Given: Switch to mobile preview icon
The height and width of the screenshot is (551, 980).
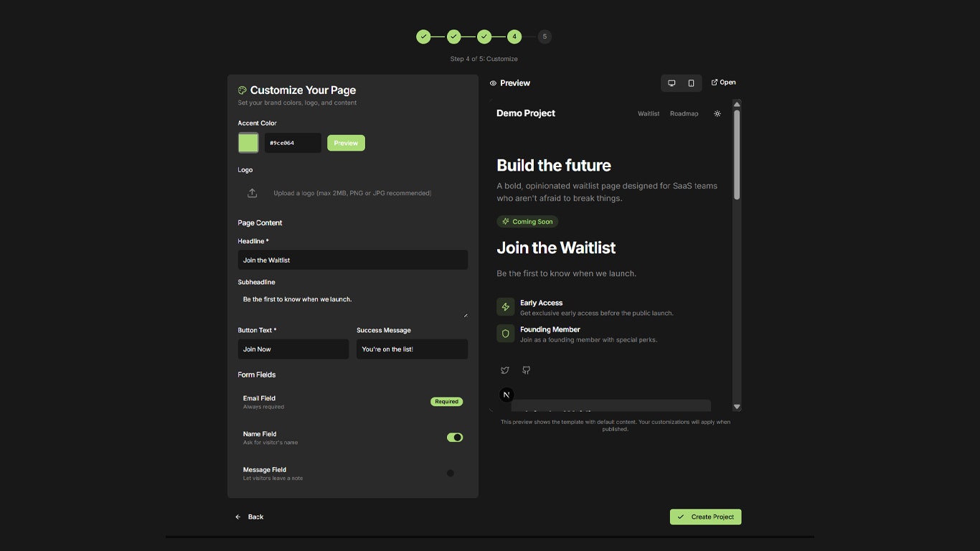Looking at the screenshot, I should [x=691, y=83].
